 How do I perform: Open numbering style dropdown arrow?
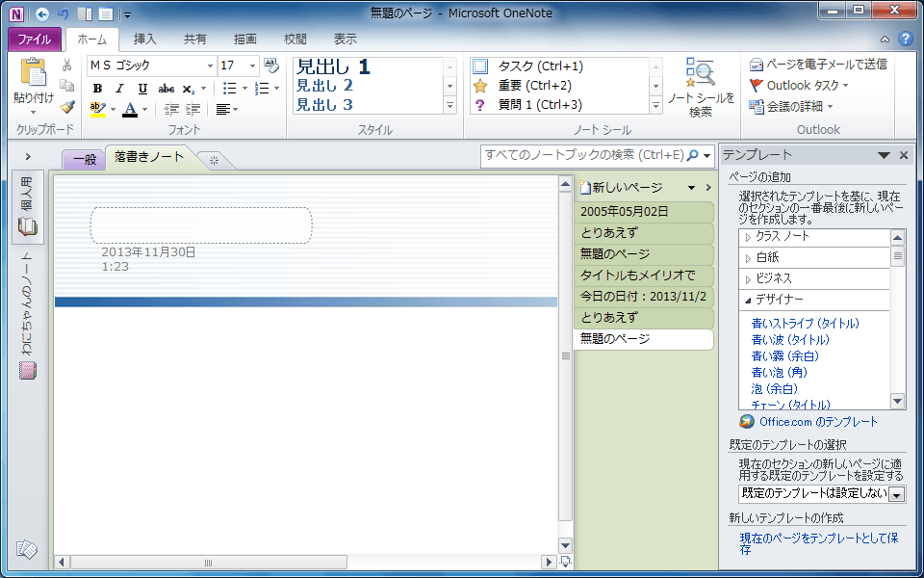click(x=277, y=89)
